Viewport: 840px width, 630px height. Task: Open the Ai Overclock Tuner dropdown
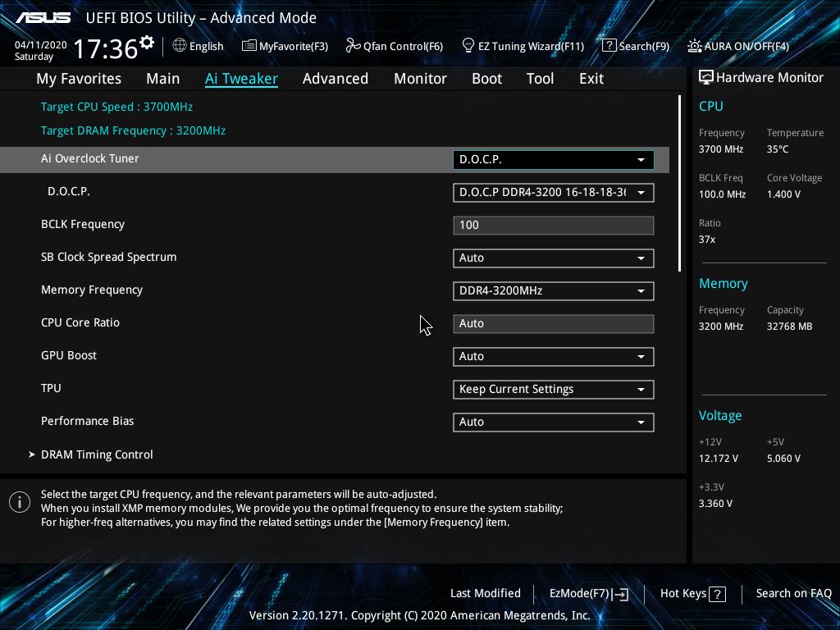pyautogui.click(x=554, y=160)
